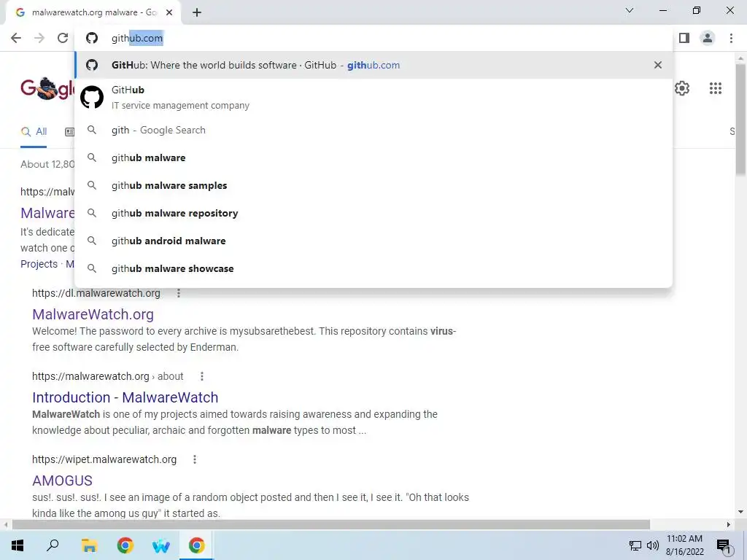Pick 'github malware samples' suggestion
The image size is (747, 560).
point(373,185)
